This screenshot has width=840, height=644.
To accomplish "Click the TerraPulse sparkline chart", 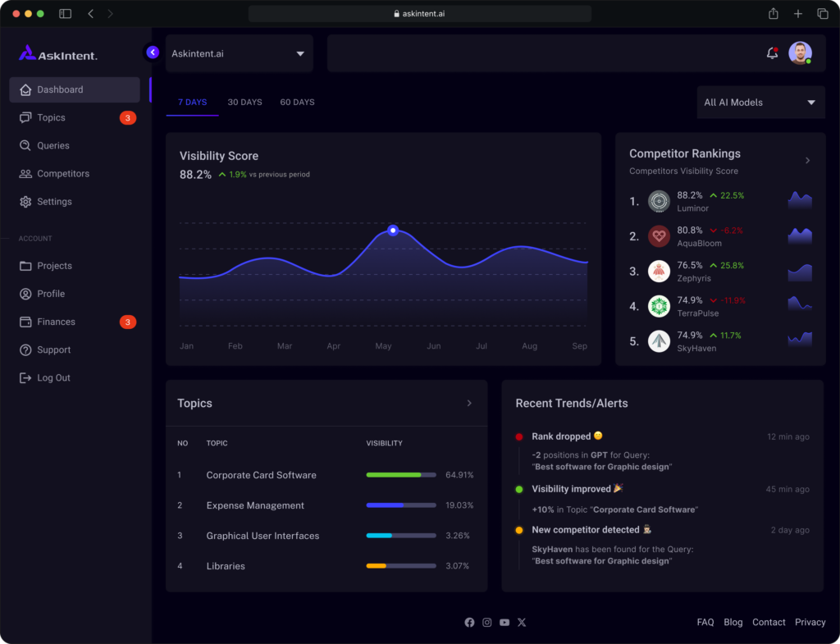I will (x=800, y=304).
